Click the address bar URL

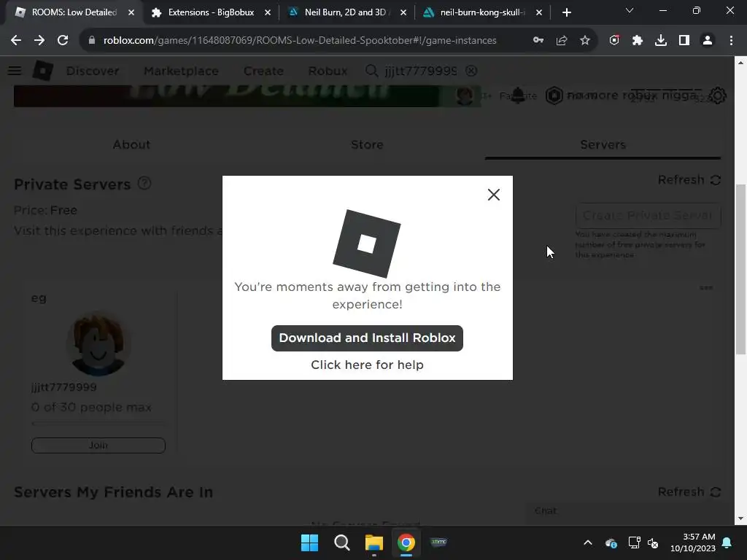coord(300,41)
